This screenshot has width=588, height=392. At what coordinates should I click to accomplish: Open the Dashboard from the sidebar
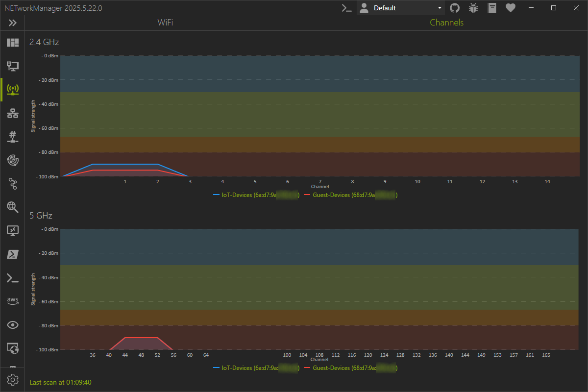click(12, 43)
